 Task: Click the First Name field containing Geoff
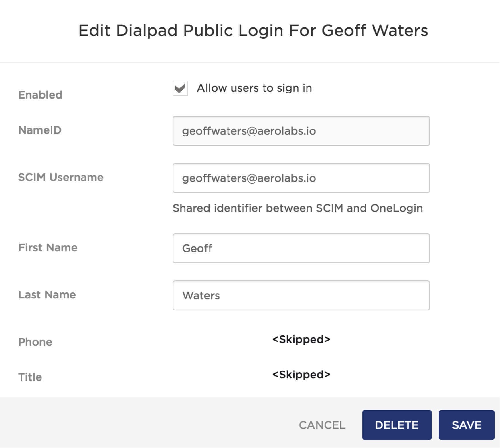coord(301,248)
